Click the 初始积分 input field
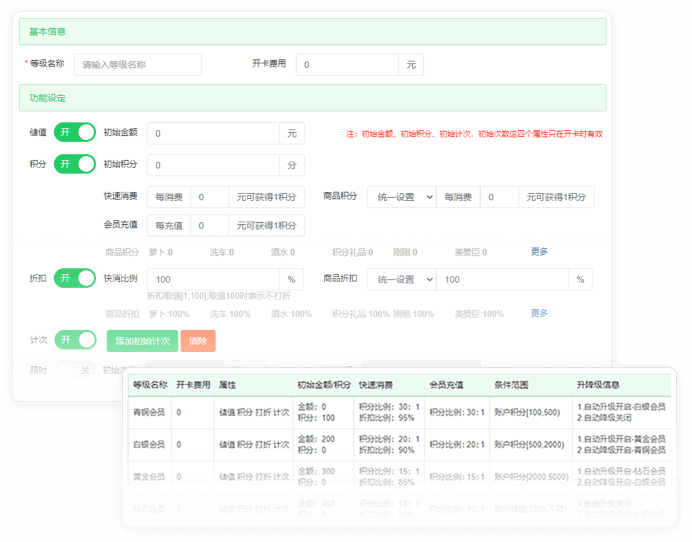Image resolution: width=692 pixels, height=542 pixels. tap(213, 166)
